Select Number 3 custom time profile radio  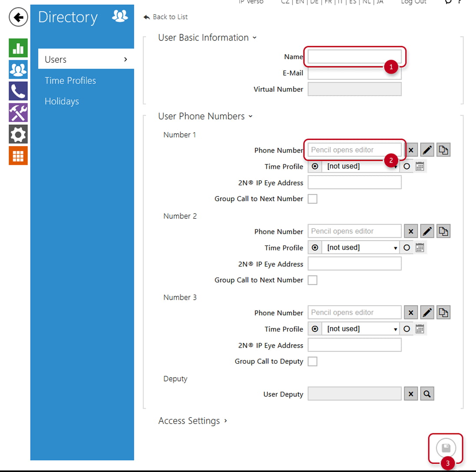pos(407,329)
